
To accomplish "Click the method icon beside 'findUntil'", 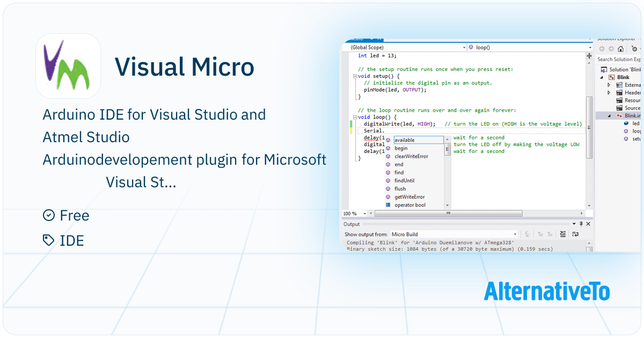I will [x=389, y=181].
